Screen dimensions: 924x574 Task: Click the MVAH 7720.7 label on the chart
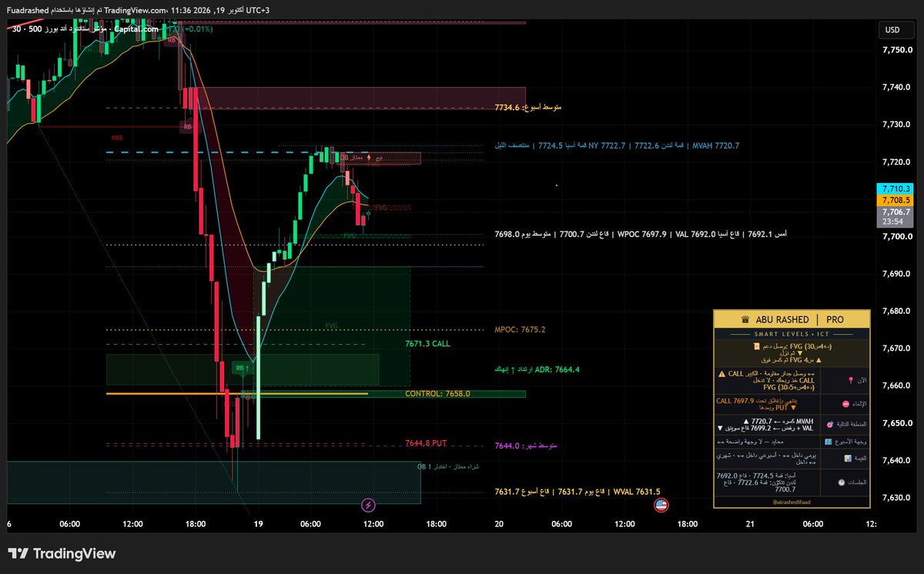coord(715,145)
